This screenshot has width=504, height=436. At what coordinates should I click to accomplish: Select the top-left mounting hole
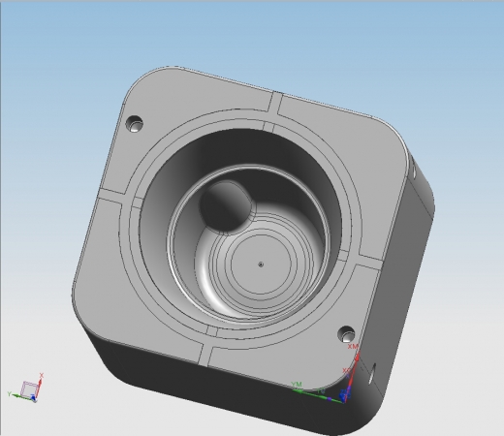[134, 123]
